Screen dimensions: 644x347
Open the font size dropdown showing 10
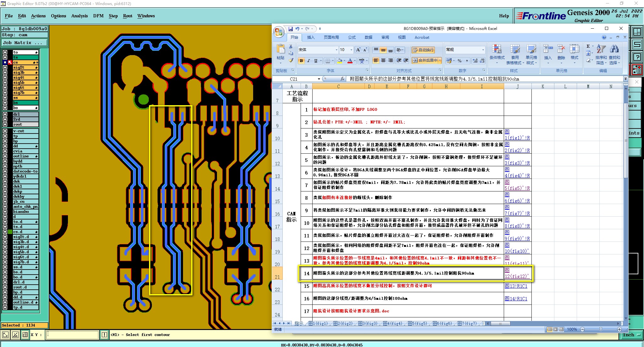click(351, 50)
